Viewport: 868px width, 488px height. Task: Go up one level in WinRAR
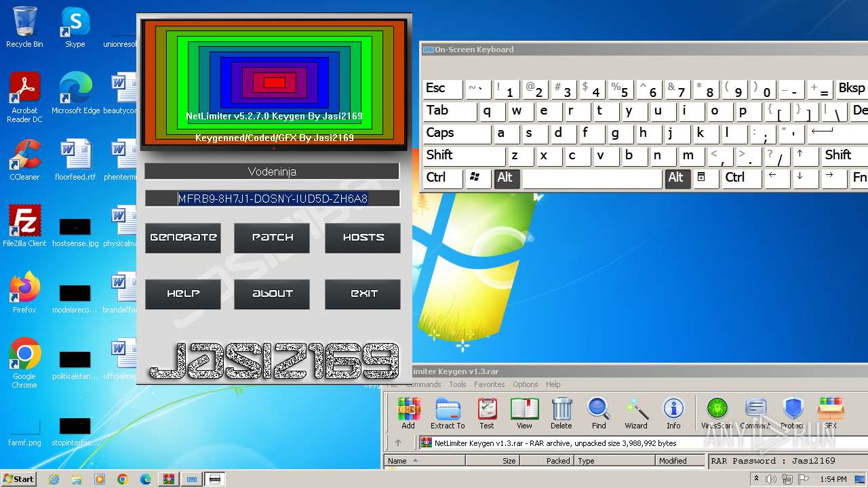pos(398,443)
